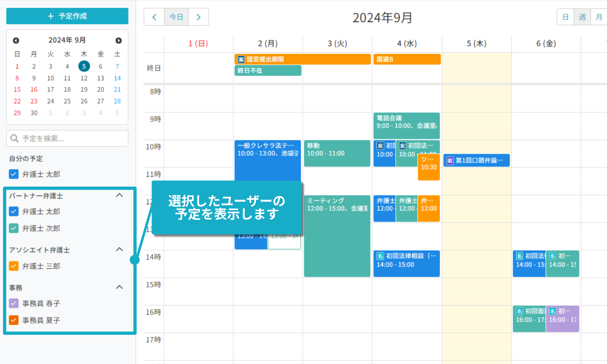607x364 pixels.
Task: Open orange 弁… 12:00 event on Wednesday
Action: (x=429, y=209)
